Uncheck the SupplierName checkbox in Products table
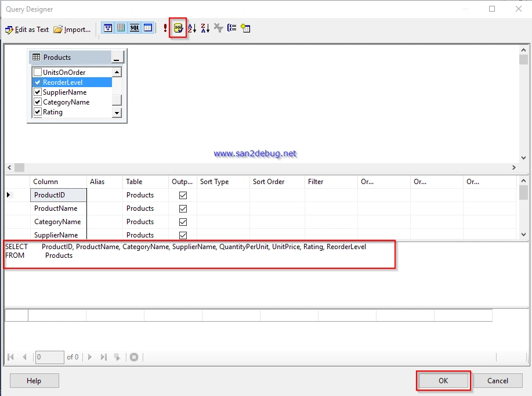The height and width of the screenshot is (396, 532). [38, 92]
